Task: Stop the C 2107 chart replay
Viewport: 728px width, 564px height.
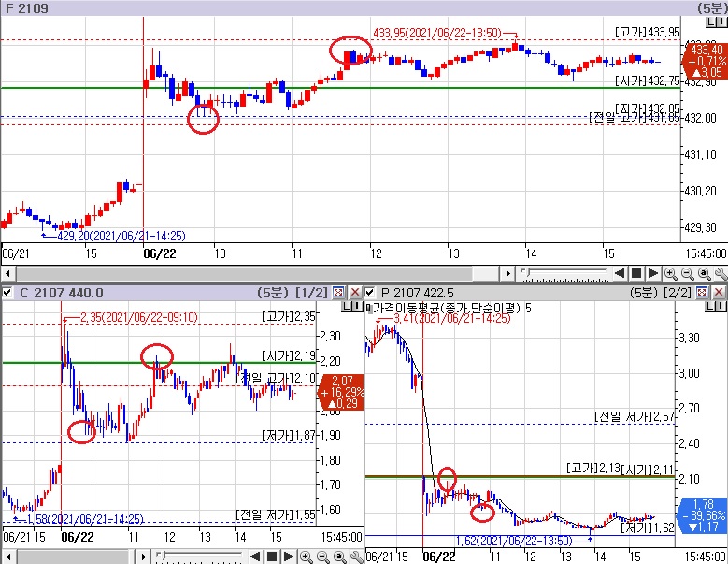Action: [272, 557]
